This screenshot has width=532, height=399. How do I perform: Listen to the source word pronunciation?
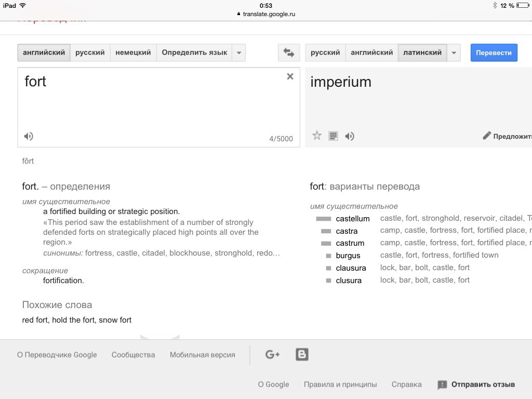pos(29,136)
